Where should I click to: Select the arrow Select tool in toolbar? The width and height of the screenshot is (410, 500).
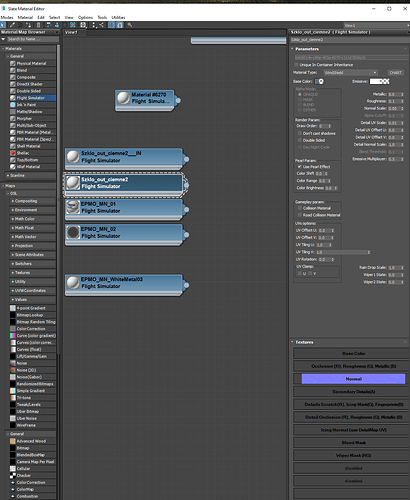pyautogui.click(x=3, y=25)
